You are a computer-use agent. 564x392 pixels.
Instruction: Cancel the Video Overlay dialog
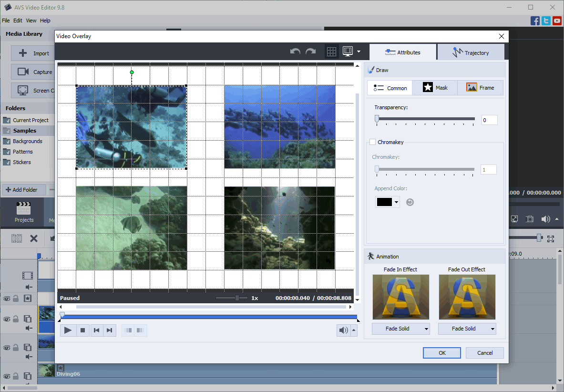tap(484, 352)
